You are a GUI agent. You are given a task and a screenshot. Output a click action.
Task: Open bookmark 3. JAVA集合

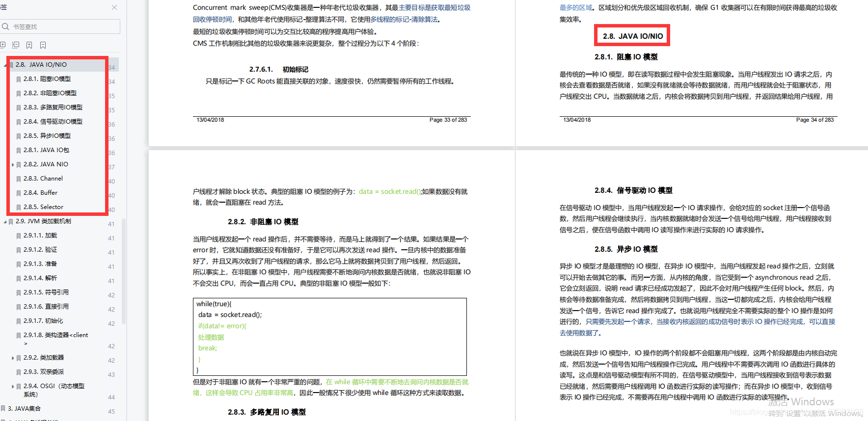pos(24,408)
